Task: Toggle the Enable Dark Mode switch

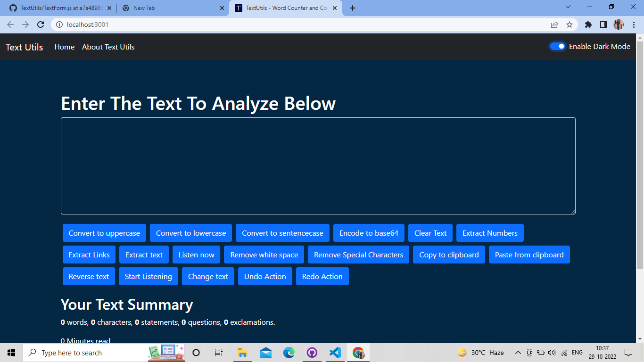Action: coord(557,46)
